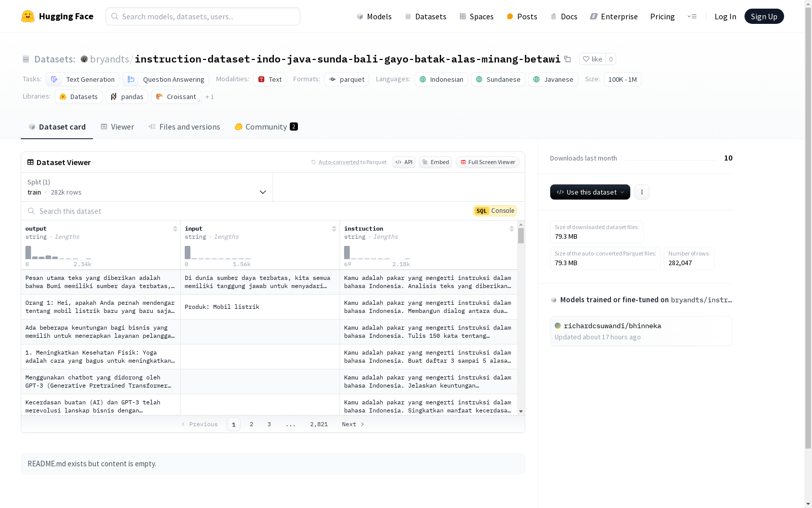Open the Datasets breadcrumb link
The width and height of the screenshot is (812, 508).
(55, 59)
